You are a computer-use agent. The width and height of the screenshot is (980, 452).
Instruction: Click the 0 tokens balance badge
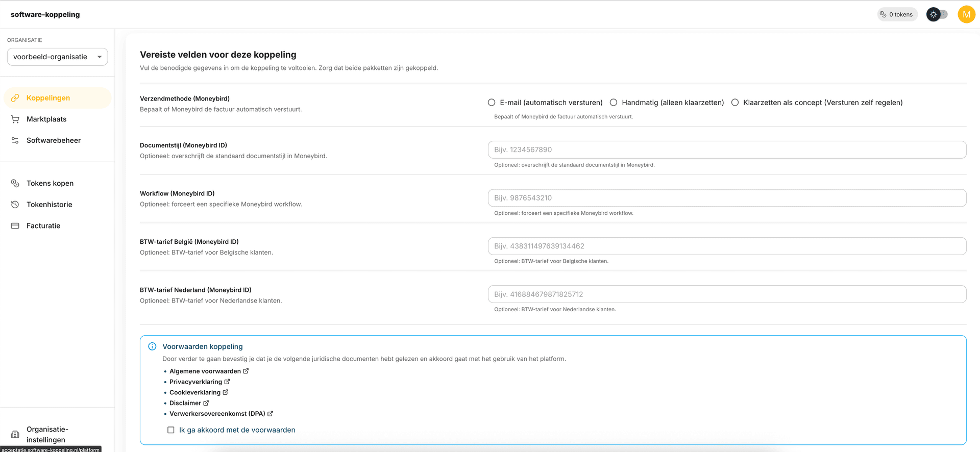click(x=897, y=14)
